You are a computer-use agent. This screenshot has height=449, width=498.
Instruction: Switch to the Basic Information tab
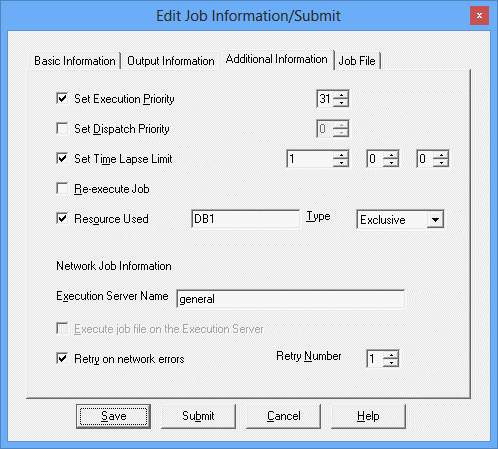(x=75, y=61)
